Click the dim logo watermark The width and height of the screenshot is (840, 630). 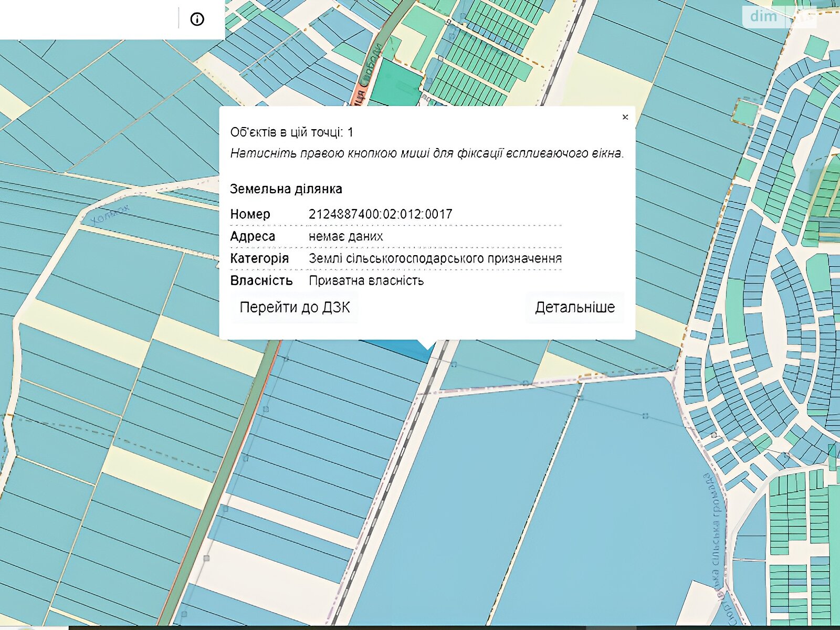pos(763,16)
